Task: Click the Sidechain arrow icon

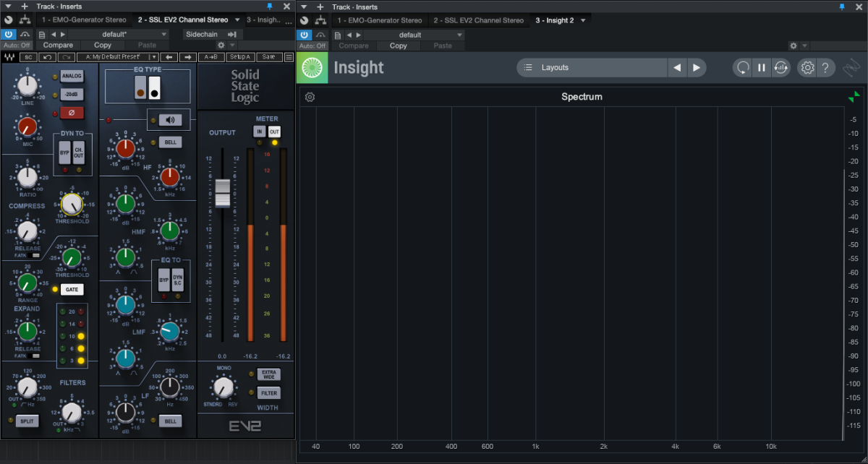Action: [232, 34]
